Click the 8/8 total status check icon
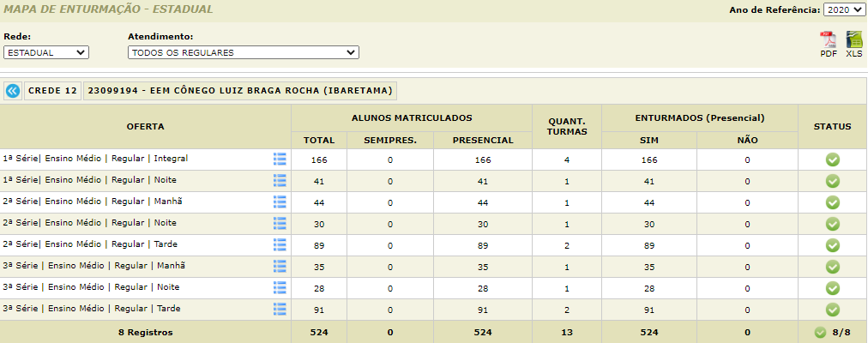 click(x=820, y=333)
